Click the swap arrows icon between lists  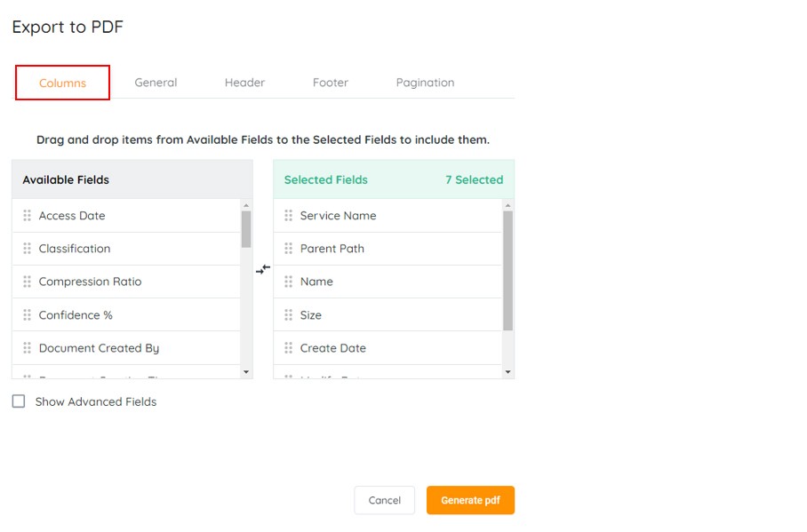tap(263, 269)
